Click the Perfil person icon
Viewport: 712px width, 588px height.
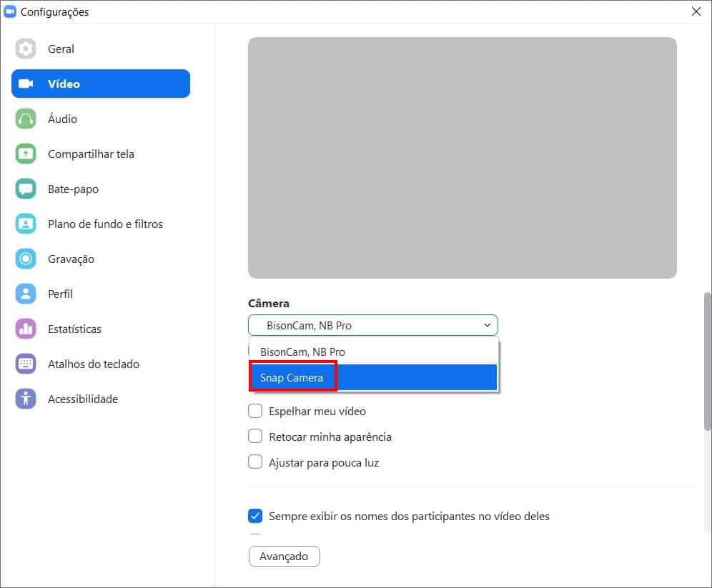26,294
